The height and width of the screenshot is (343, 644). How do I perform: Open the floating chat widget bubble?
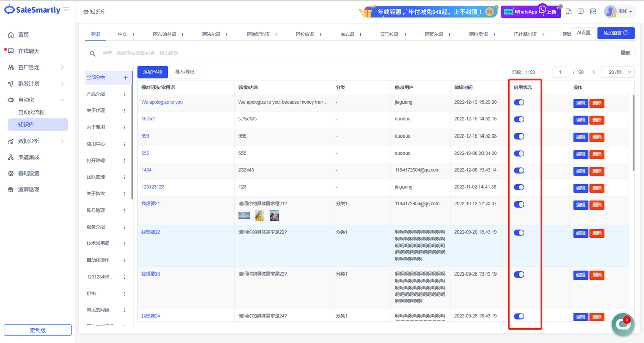(622, 325)
